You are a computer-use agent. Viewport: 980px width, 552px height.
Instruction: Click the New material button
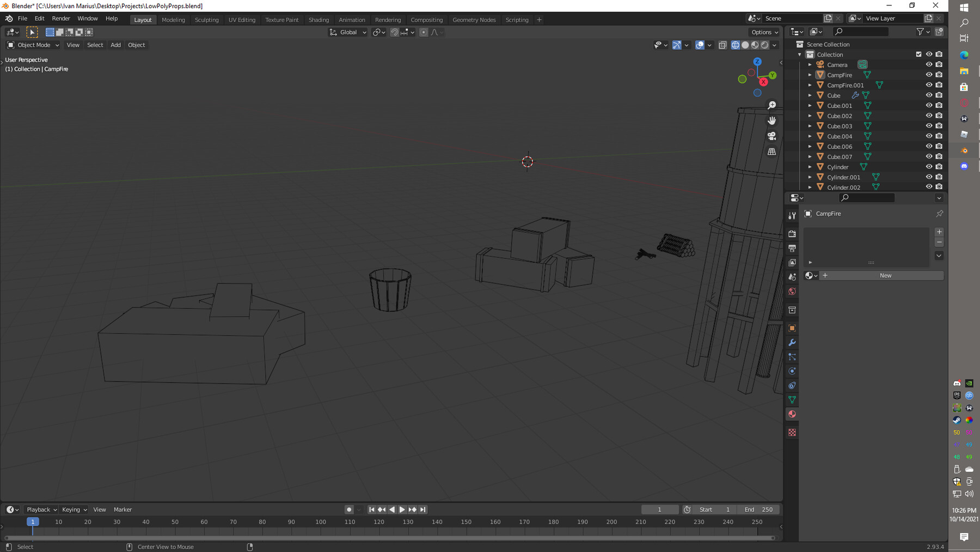[x=885, y=275]
